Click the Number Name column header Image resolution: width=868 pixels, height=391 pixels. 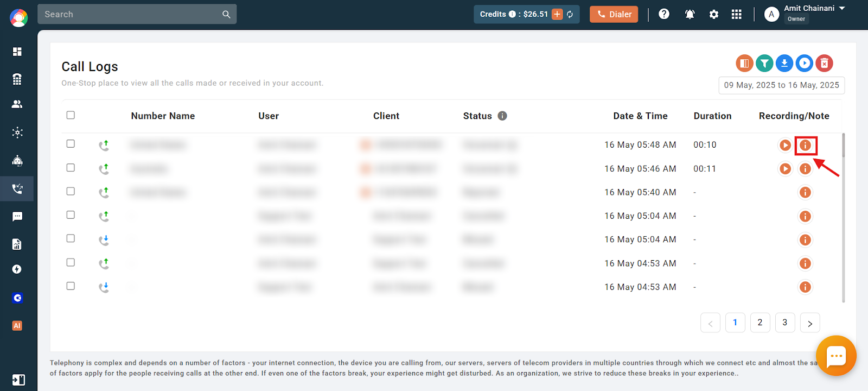[x=163, y=116]
